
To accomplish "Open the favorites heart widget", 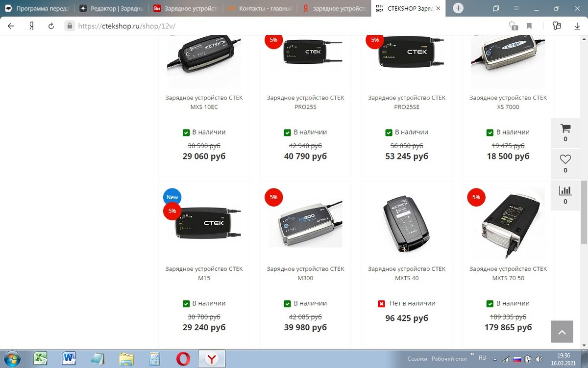I will pos(565,164).
